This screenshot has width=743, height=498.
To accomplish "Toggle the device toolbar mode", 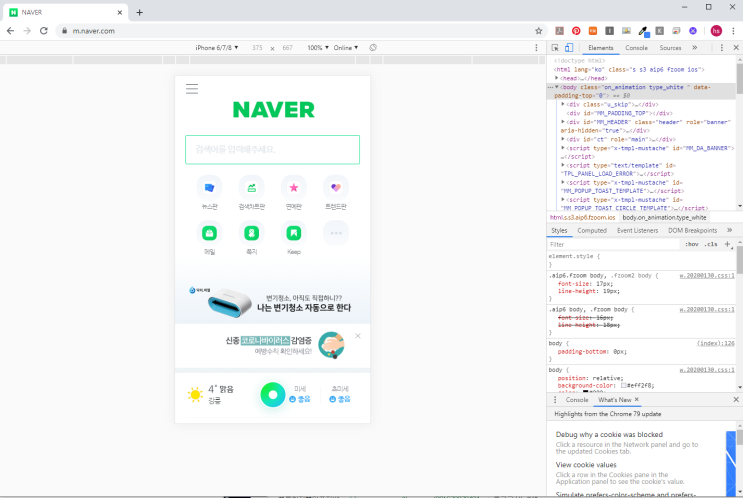I will pyautogui.click(x=569, y=47).
